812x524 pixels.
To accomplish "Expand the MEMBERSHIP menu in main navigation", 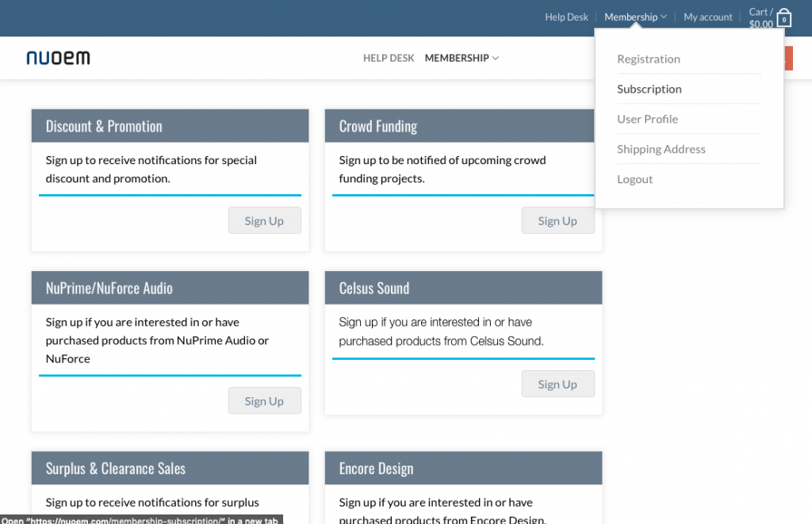I will pyautogui.click(x=462, y=58).
